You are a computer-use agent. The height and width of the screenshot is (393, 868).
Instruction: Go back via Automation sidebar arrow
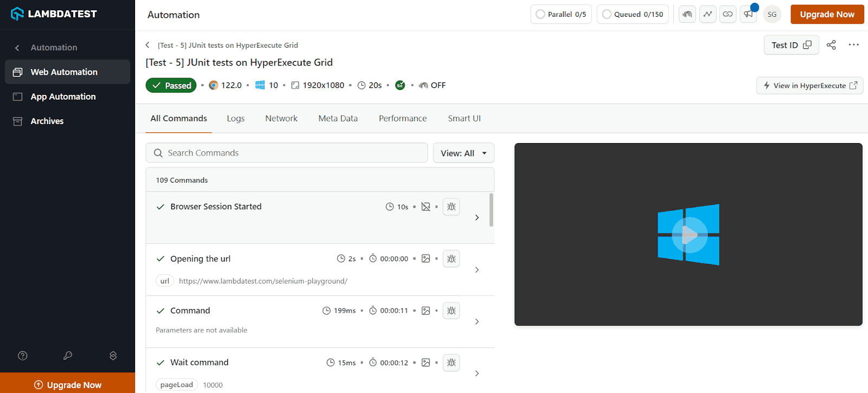[x=17, y=48]
